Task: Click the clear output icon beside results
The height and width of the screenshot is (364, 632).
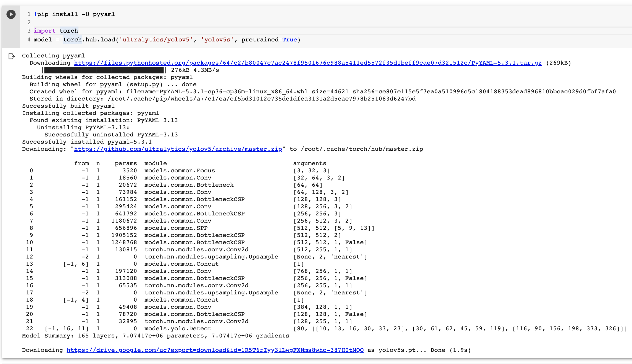Action: point(11,56)
